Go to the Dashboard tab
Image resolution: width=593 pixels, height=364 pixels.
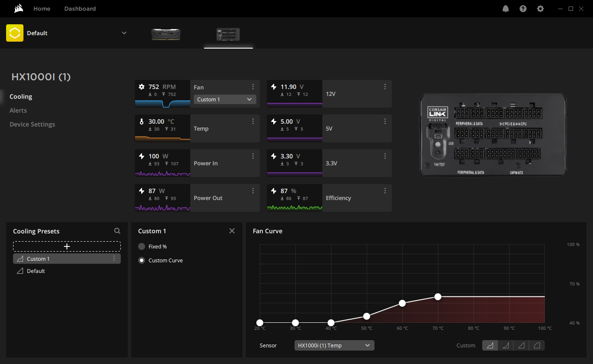coord(80,9)
